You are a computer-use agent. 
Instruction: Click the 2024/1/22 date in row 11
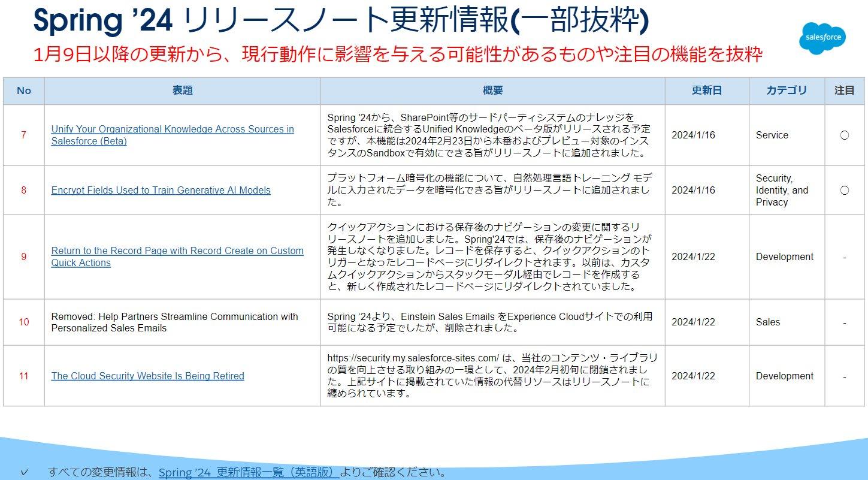click(693, 376)
